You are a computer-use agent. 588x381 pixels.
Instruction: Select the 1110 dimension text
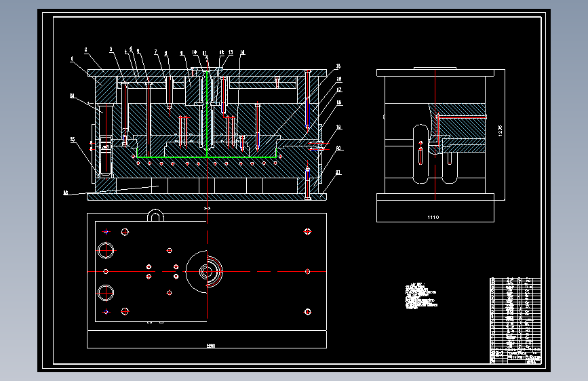pyautogui.click(x=433, y=217)
